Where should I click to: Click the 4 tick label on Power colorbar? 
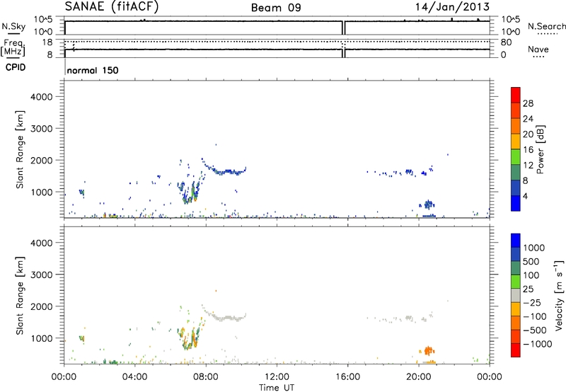click(525, 196)
